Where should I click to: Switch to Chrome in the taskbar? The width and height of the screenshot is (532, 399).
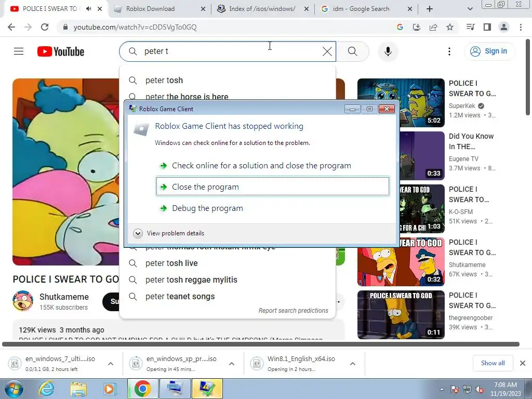[142, 389]
